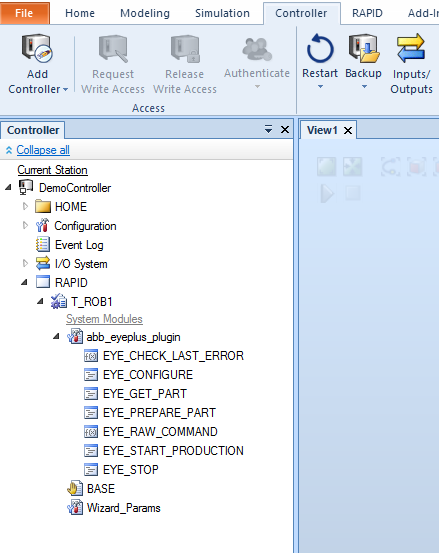Collapse the RAPID tree node
The width and height of the screenshot is (439, 553).
(x=24, y=282)
